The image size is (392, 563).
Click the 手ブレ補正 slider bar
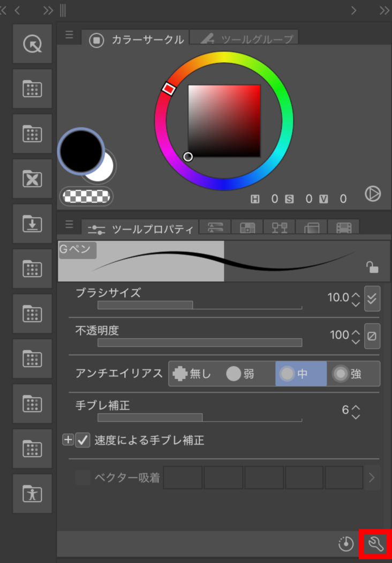(x=200, y=417)
